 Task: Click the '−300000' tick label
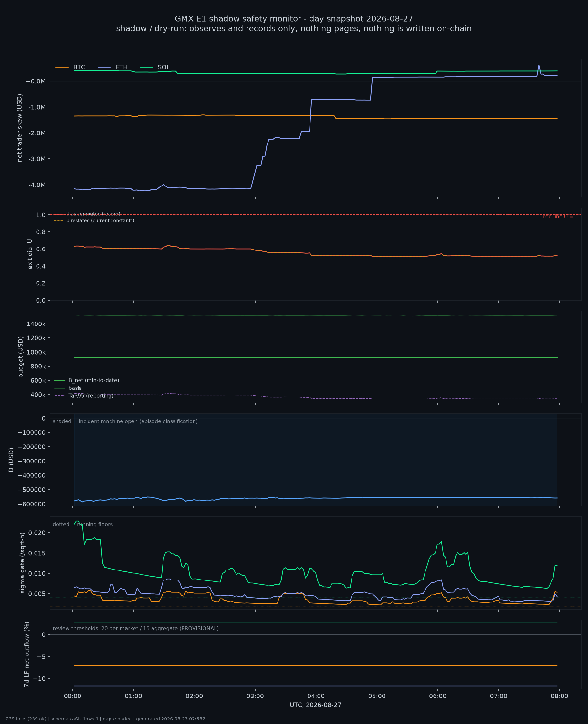31,461
